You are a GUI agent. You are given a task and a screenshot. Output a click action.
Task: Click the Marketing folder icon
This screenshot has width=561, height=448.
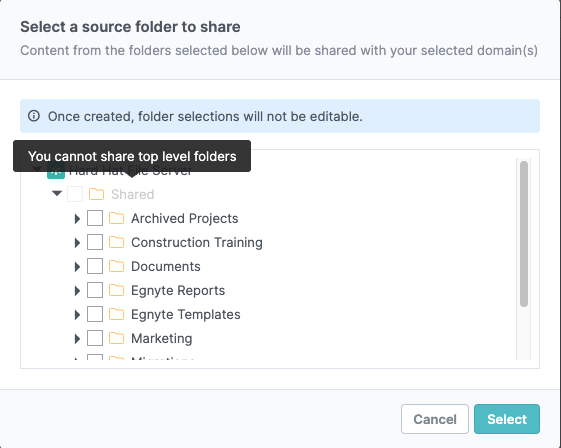pyautogui.click(x=117, y=338)
